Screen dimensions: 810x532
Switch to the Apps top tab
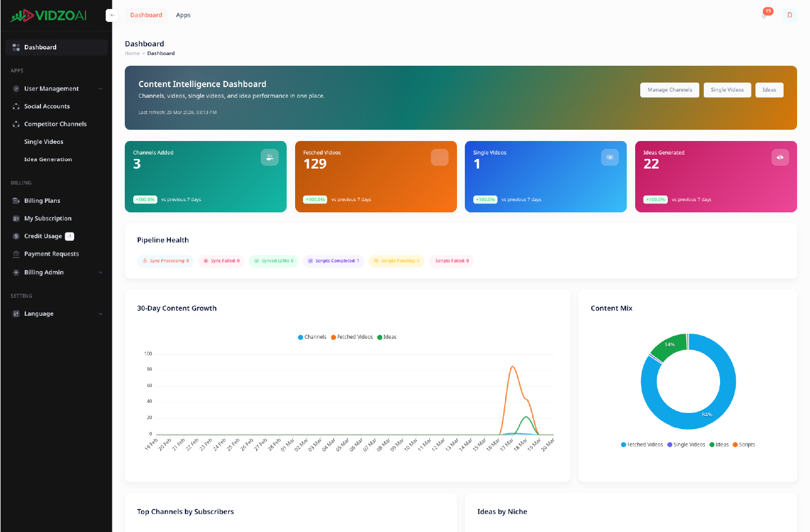coord(183,15)
